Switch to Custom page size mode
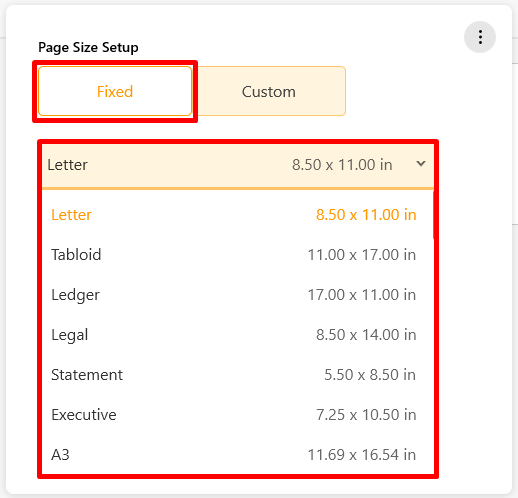Image resolution: width=518 pixels, height=498 pixels. tap(269, 91)
